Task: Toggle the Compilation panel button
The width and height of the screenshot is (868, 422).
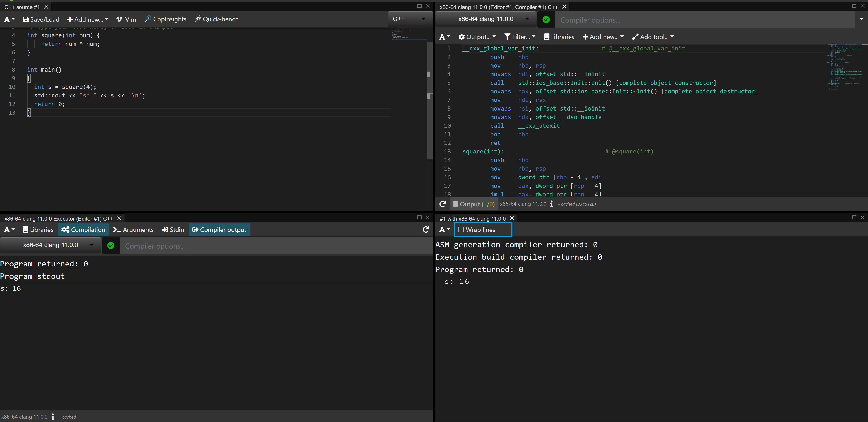Action: coord(83,230)
